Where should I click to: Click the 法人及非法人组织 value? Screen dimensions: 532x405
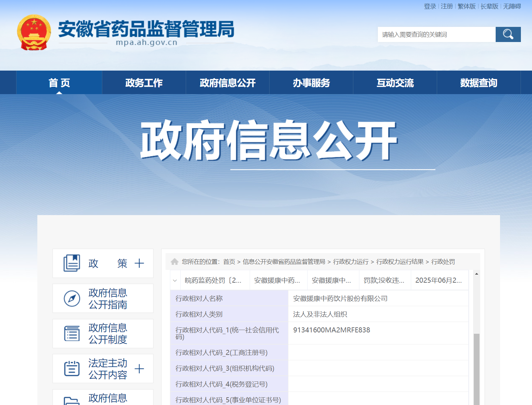click(320, 314)
